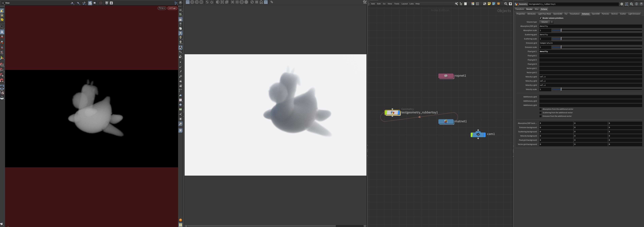The height and width of the screenshot is (227, 644).
Task: Click the home icon in render toolbar
Action: click(261, 2)
